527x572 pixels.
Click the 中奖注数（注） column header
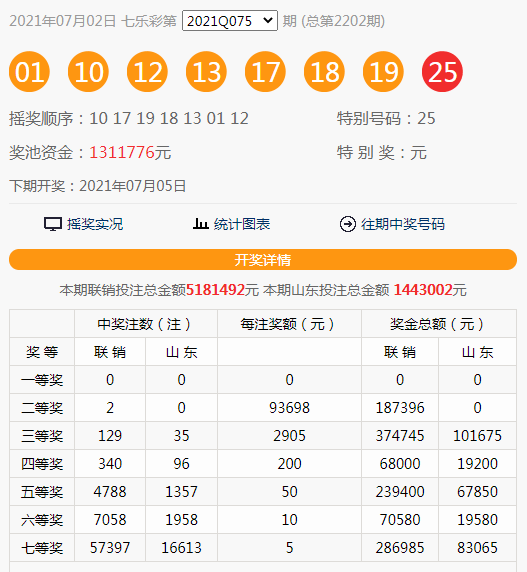point(146,324)
